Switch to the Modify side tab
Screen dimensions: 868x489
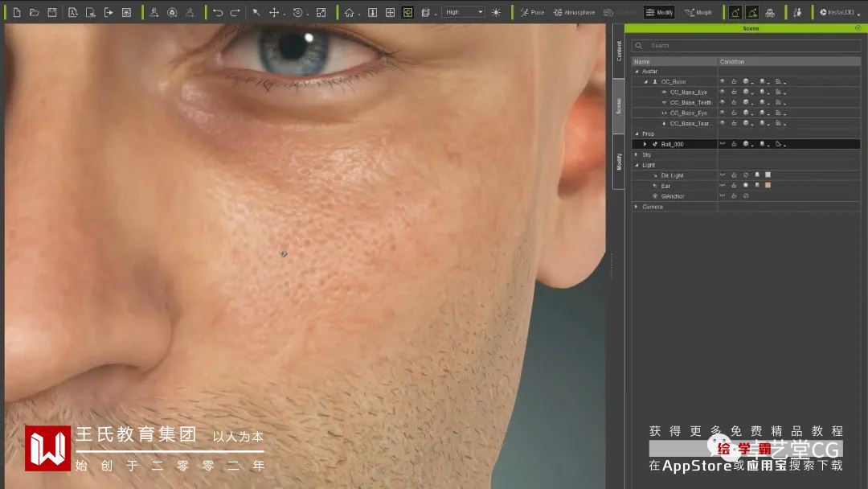tap(619, 162)
